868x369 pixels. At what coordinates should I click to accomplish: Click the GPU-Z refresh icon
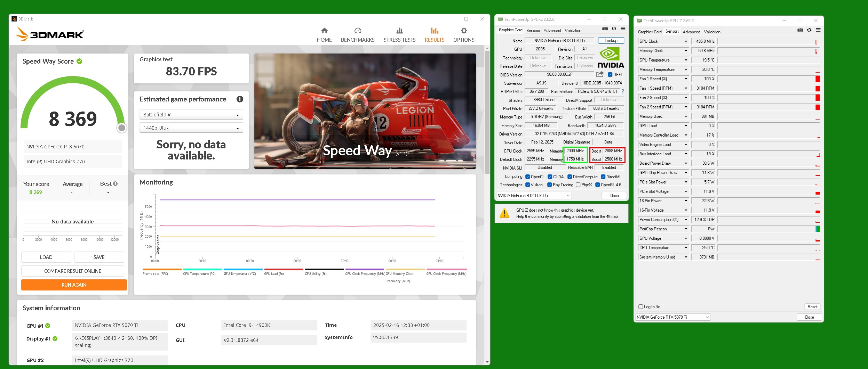pyautogui.click(x=614, y=29)
